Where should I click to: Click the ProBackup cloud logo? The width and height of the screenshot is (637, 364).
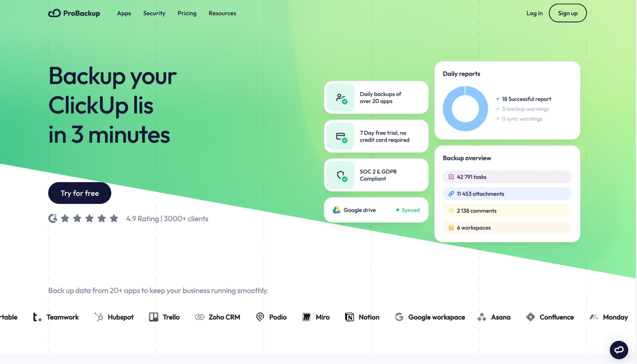54,13
